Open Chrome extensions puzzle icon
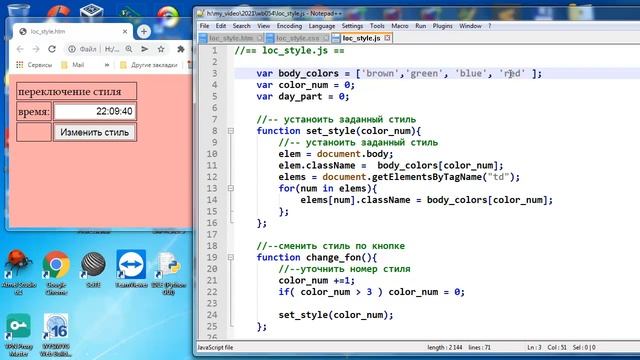Image resolution: width=640 pixels, height=360 pixels. click(180, 49)
